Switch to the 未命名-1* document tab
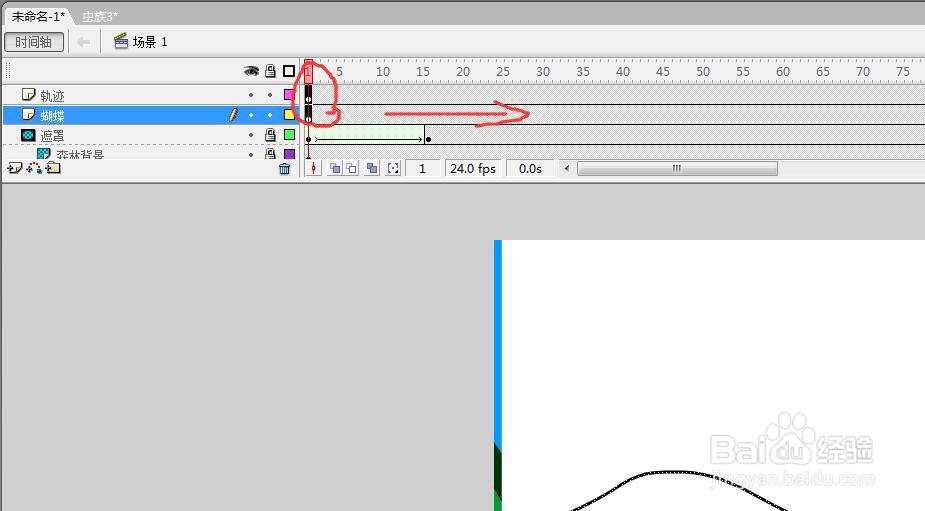The height and width of the screenshot is (511, 925). [38, 16]
